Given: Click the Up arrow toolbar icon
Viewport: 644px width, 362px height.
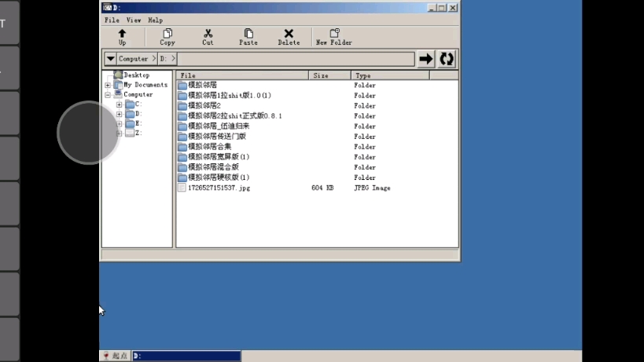Looking at the screenshot, I should tap(122, 33).
